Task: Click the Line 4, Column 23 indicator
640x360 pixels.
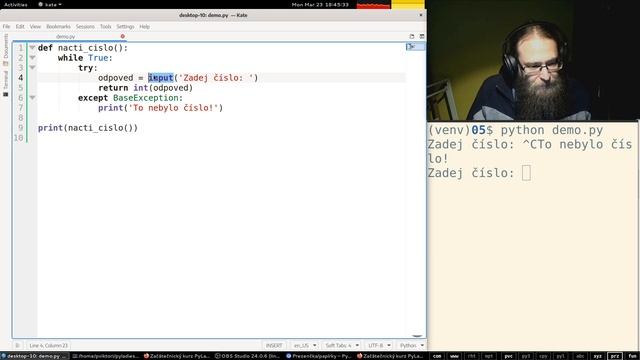Action: pos(48,345)
